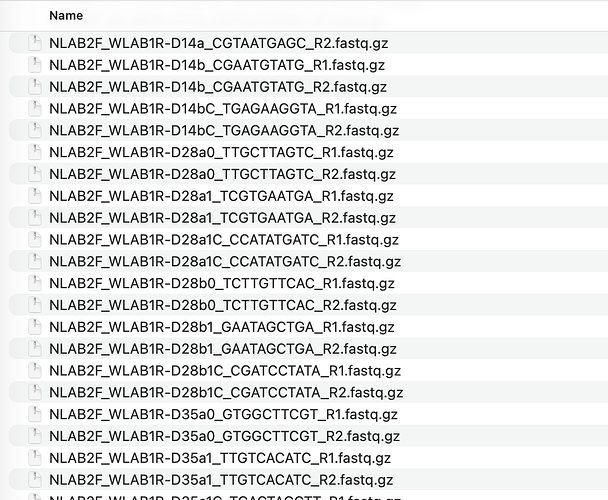Click document icon of D14a_CGTAATGAGC_R2 file
Viewport: 608px width, 500px height.
(35, 43)
